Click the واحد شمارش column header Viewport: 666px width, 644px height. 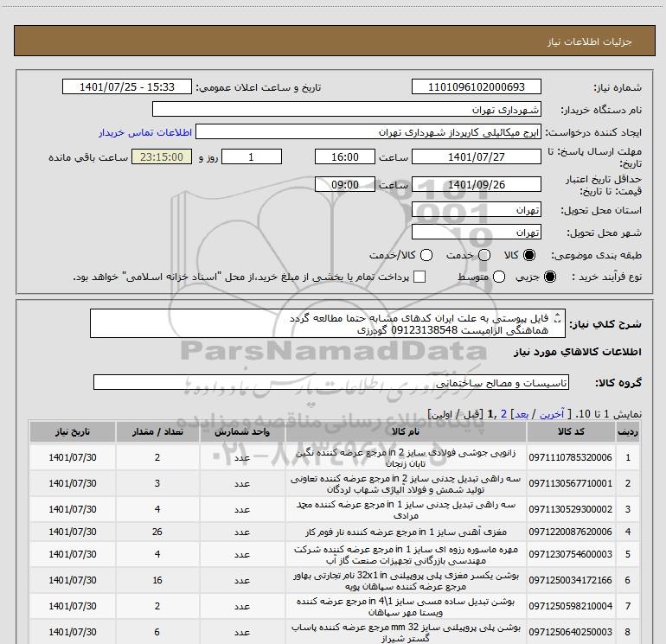point(242,431)
